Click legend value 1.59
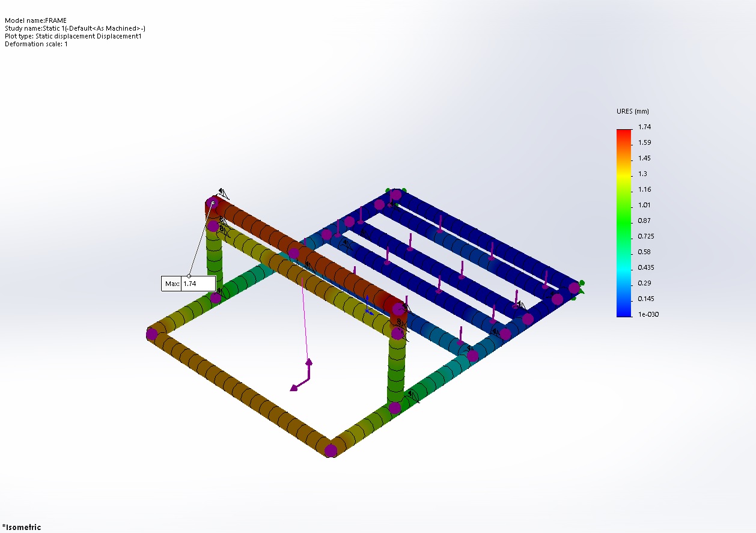Image resolution: width=756 pixels, height=533 pixels. (644, 142)
